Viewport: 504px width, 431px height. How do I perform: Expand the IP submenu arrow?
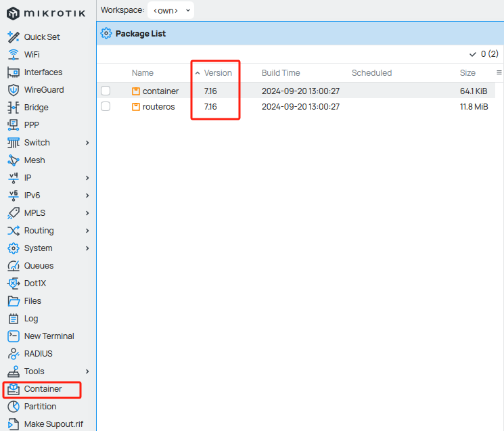87,178
